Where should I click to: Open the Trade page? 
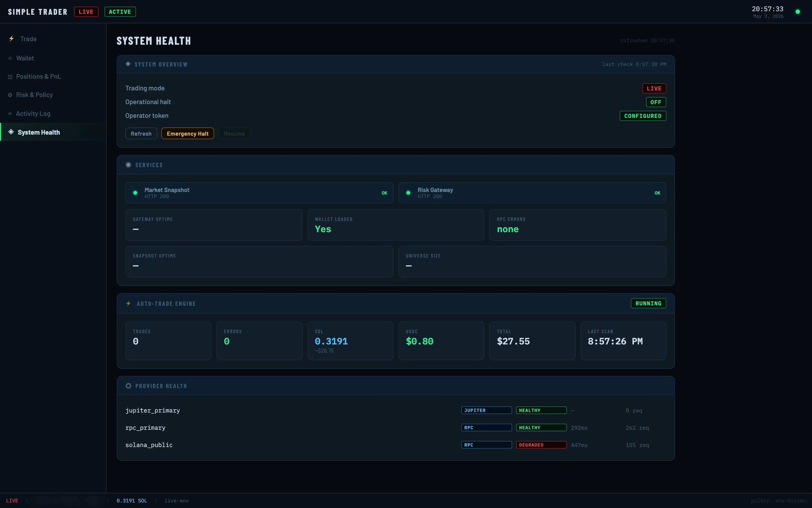[x=53, y=39]
